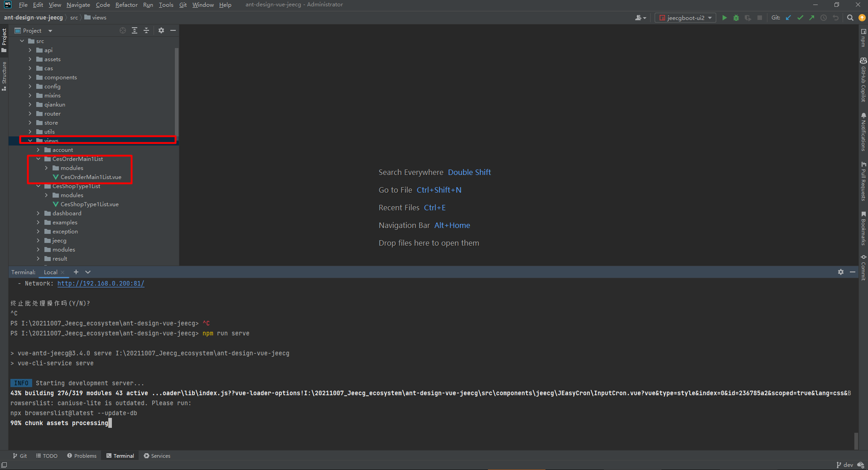Open Notifications sidebar panel
The image size is (868, 470).
pos(863,132)
